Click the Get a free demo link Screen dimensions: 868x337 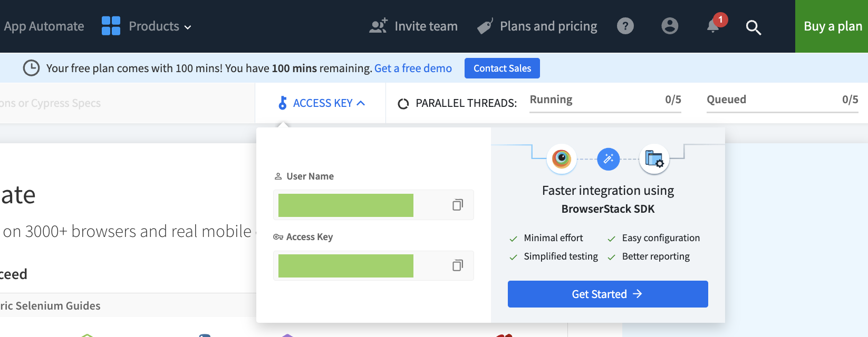point(413,68)
